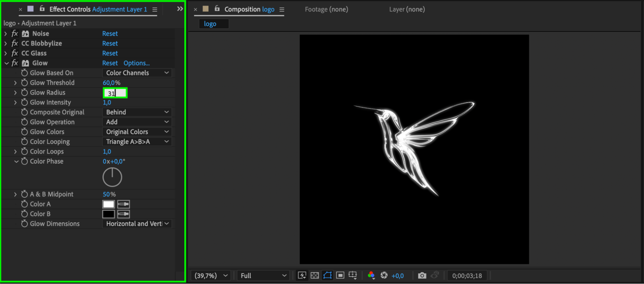Disable the CC Glass effect fx switch
644x284 pixels.
point(15,53)
